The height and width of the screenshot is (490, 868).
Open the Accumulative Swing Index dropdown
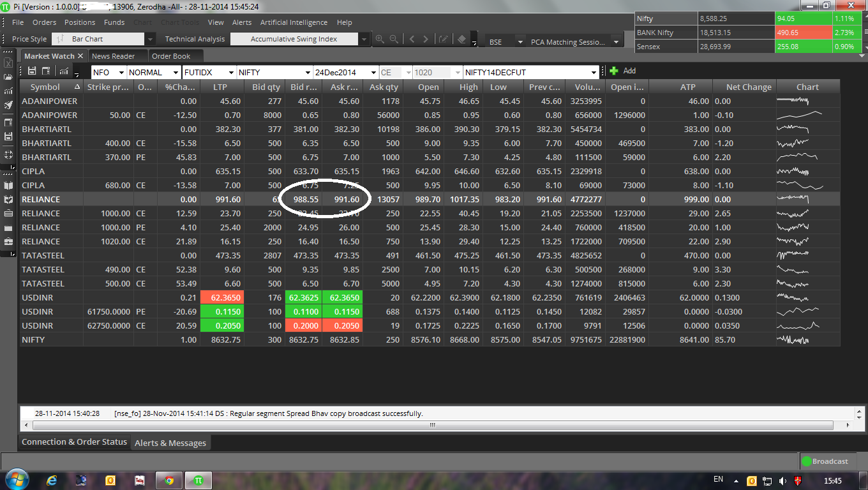click(x=364, y=39)
